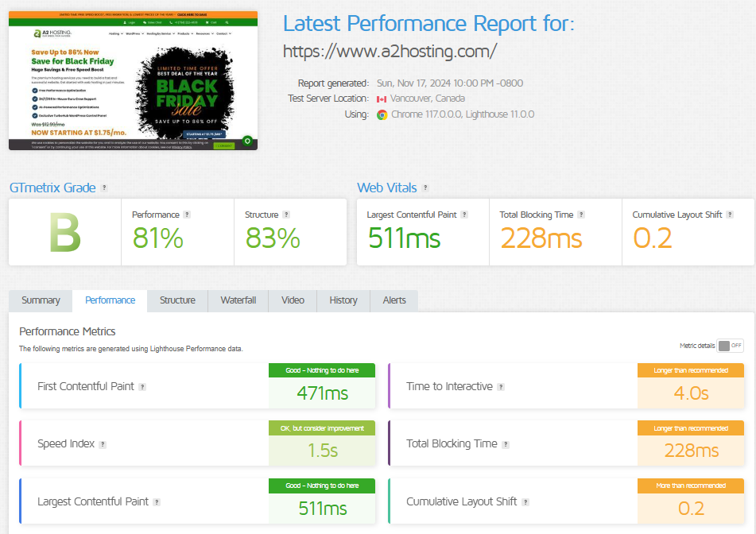Select the Performance tab
The image size is (756, 534).
click(x=110, y=300)
